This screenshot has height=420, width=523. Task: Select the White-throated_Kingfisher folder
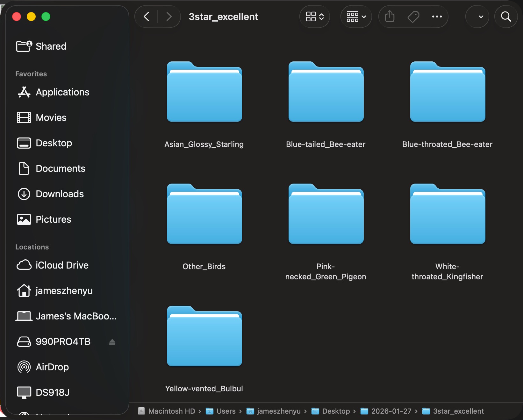click(448, 214)
